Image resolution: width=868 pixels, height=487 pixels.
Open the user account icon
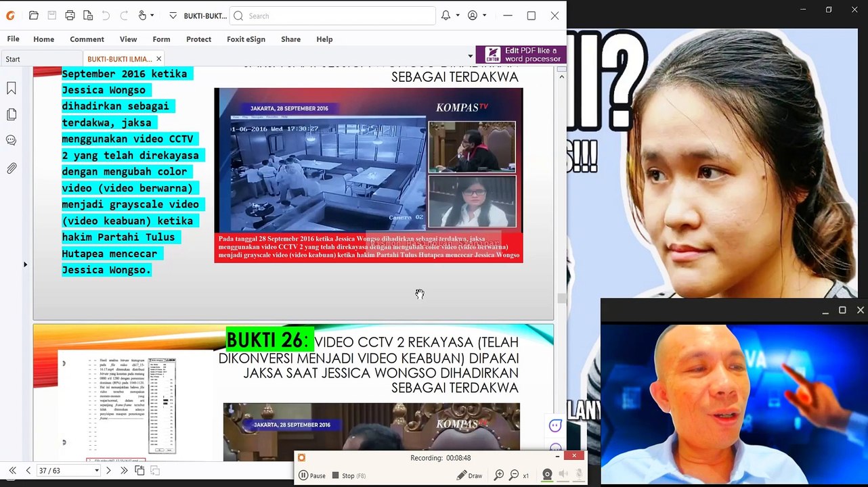coord(473,16)
